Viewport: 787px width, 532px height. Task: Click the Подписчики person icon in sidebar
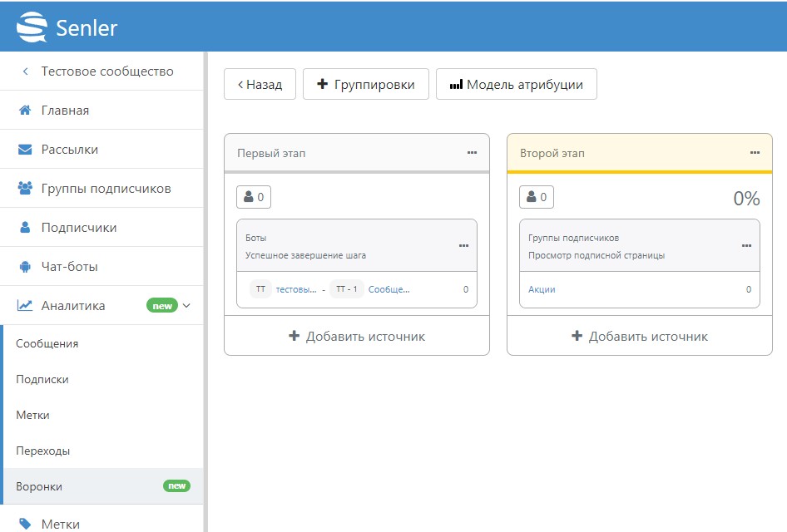25,228
